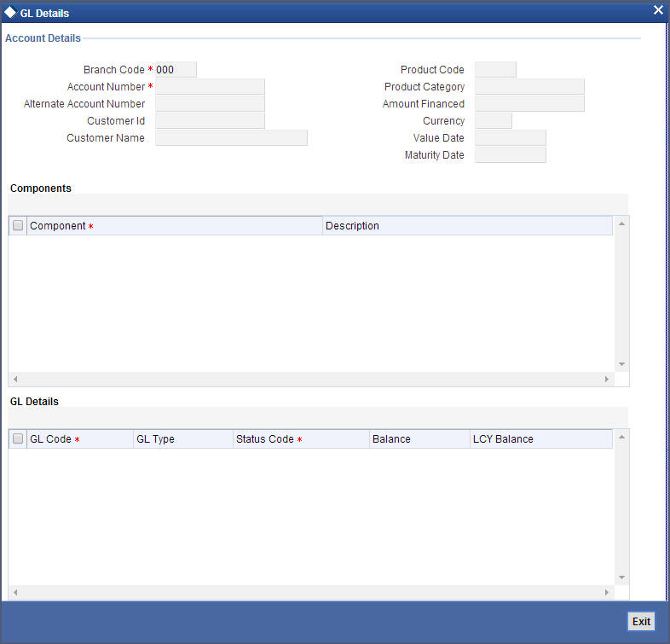Click the Status Code column header
Image resolution: width=670 pixels, height=644 pixels.
coord(301,439)
